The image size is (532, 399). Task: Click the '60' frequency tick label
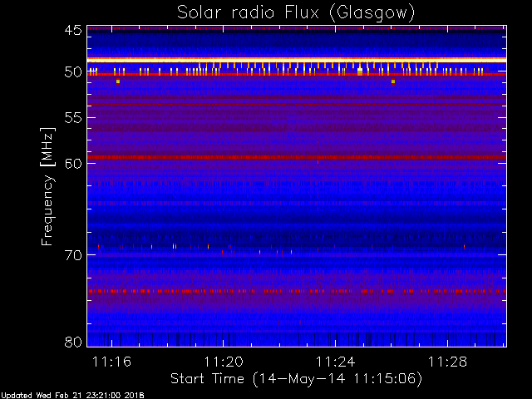point(73,164)
